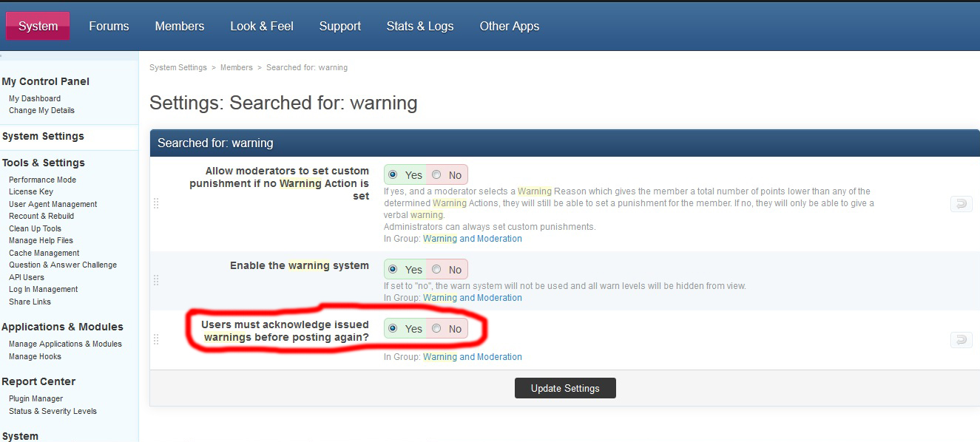This screenshot has width=980, height=442.
Task: Navigate to System Settings breadcrumb
Action: coord(178,67)
